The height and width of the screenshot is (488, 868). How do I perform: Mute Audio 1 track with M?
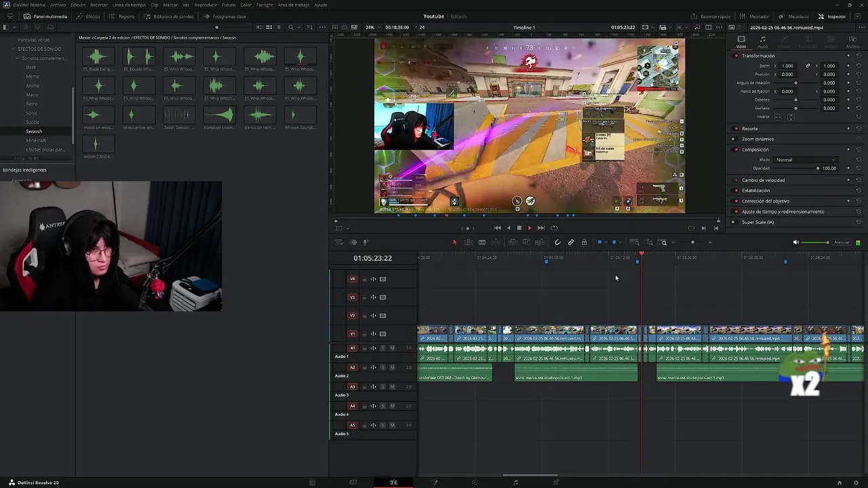[392, 348]
